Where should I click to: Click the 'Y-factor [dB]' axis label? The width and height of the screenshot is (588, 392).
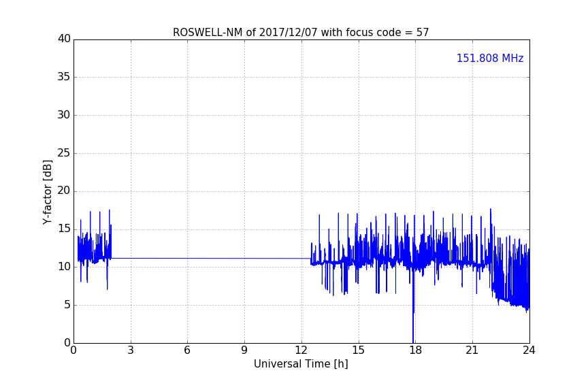coord(47,192)
